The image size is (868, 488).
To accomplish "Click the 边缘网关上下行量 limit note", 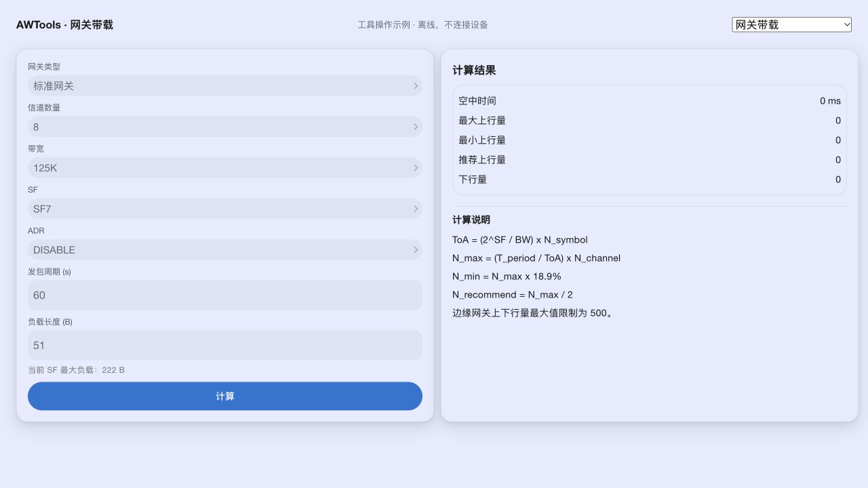I will (534, 313).
